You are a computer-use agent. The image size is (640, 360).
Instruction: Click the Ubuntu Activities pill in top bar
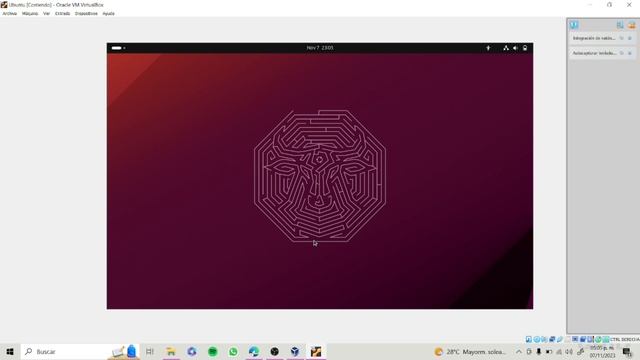(x=118, y=48)
